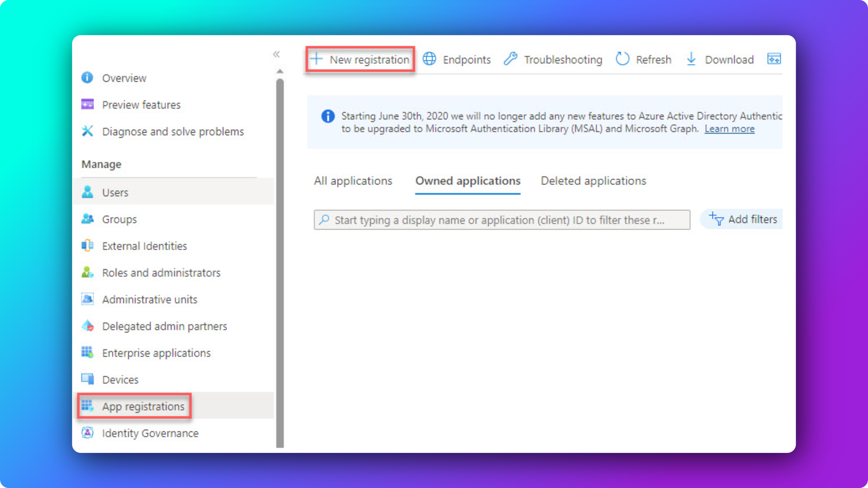Follow the Learn more link
868x488 pixels.
(x=729, y=129)
